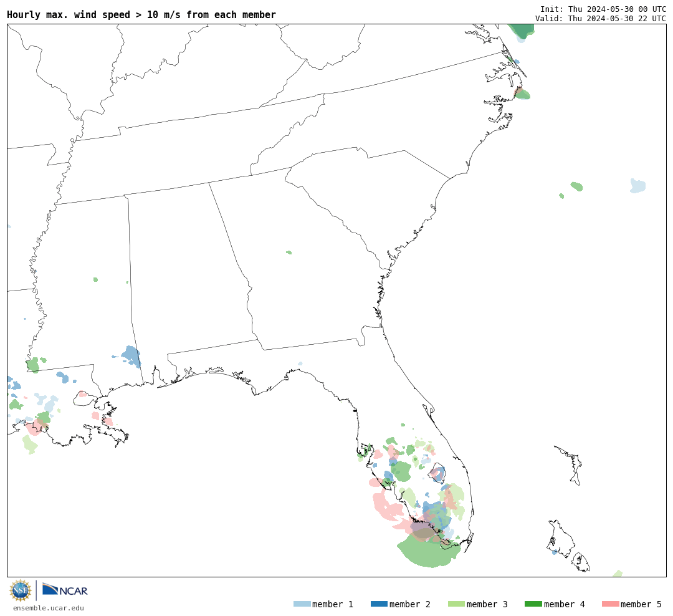Click the member 4 dark green swatch
Screen dimensions: 673x616
click(533, 604)
